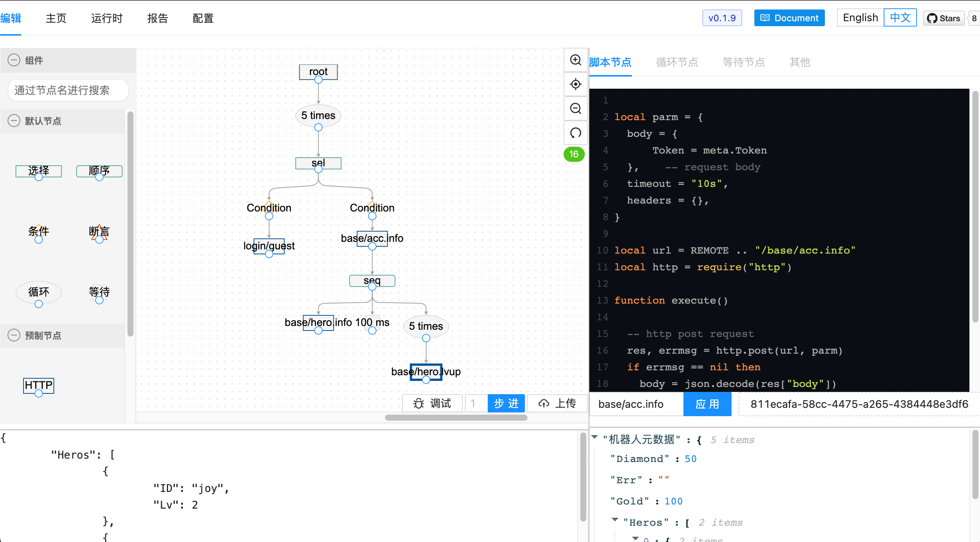
Task: Click the seq sequence node on canvas
Action: click(372, 281)
